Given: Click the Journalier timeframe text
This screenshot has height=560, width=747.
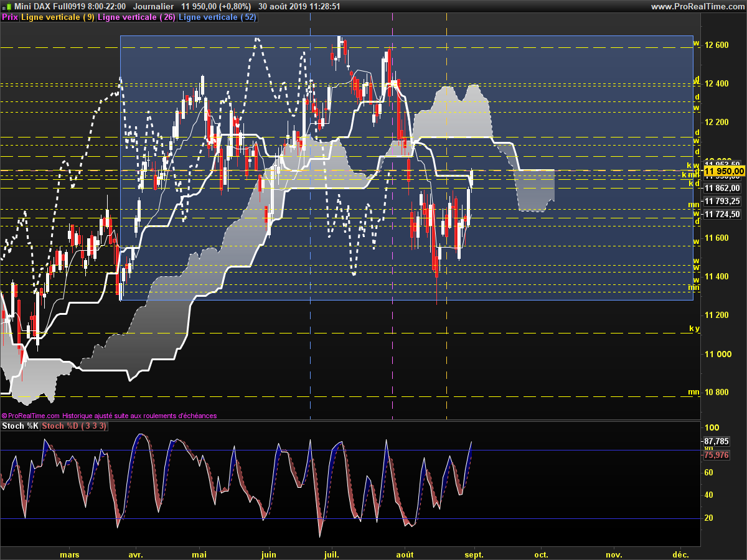Looking at the screenshot, I should 153,6.
